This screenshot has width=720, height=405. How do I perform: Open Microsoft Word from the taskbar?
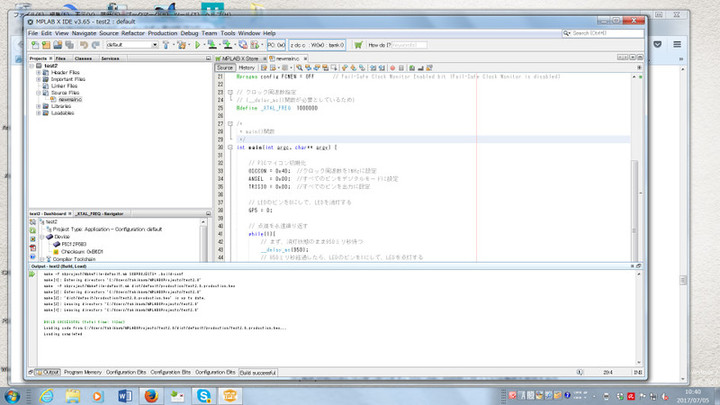click(x=125, y=395)
